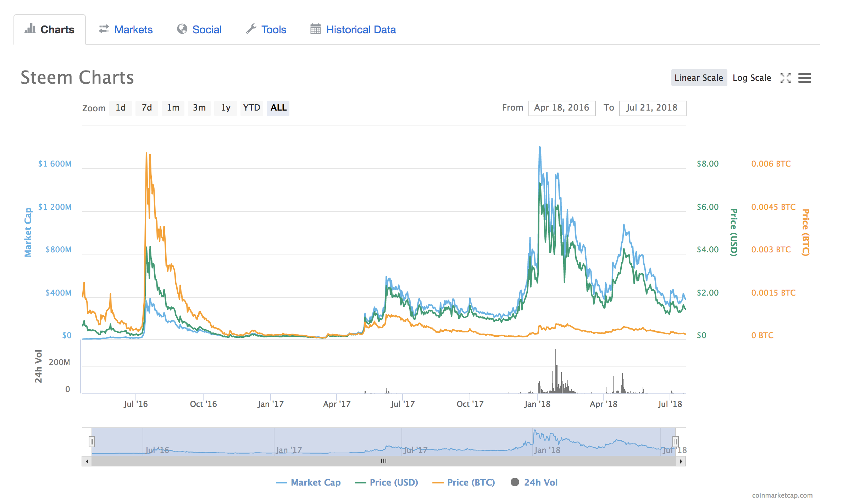Open the Markets tab

[x=133, y=30]
